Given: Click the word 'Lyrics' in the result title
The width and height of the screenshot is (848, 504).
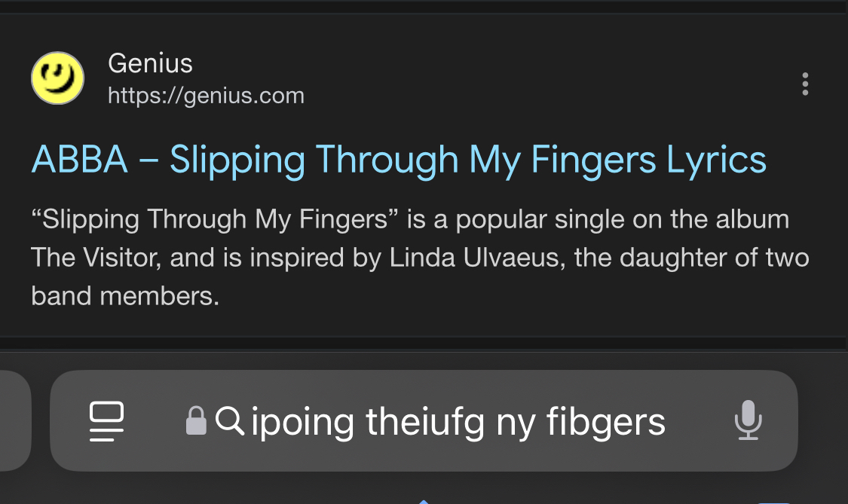Looking at the screenshot, I should click(716, 160).
